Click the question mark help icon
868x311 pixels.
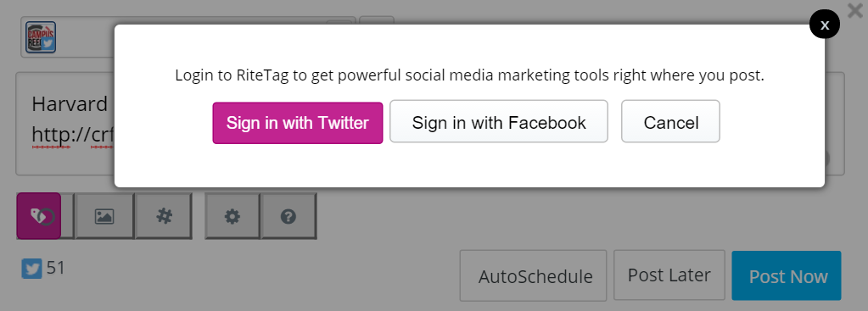tap(288, 216)
